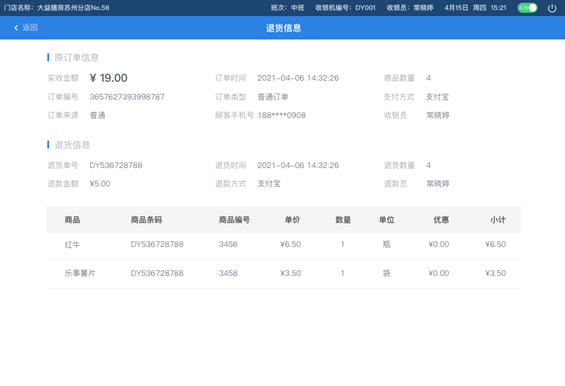Viewport: 565px width, 386px height.
Task: Click the 退款员 value 常晓婷
Action: point(437,183)
